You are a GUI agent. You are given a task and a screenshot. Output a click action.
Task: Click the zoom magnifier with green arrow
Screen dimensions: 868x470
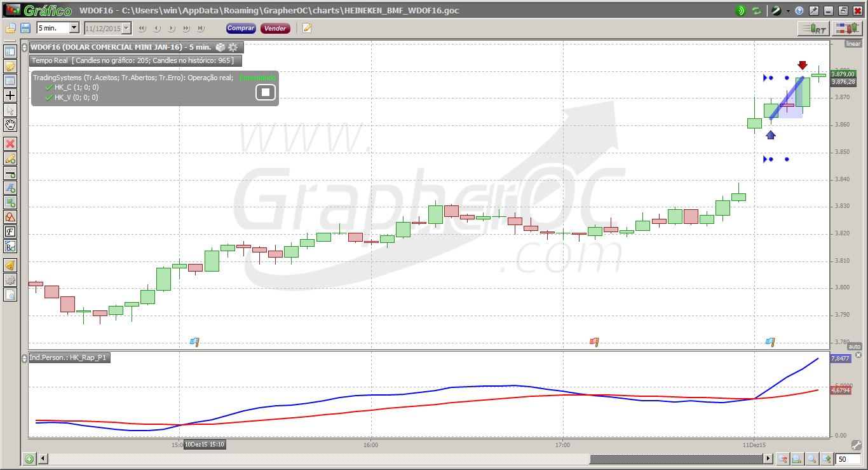click(x=827, y=459)
